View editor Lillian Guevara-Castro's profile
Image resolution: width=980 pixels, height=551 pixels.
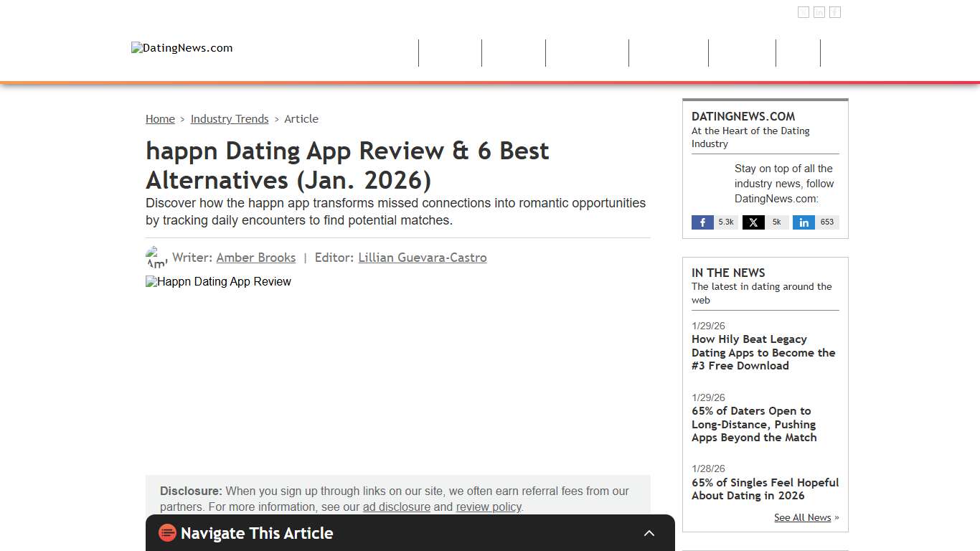pos(423,258)
